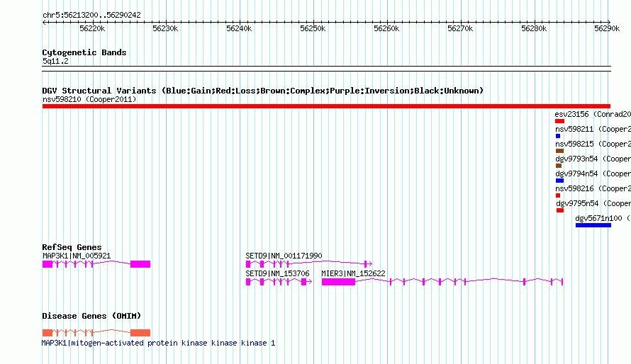631x364 pixels.
Task: Click the 56230k ruler position
Action: tap(165, 28)
